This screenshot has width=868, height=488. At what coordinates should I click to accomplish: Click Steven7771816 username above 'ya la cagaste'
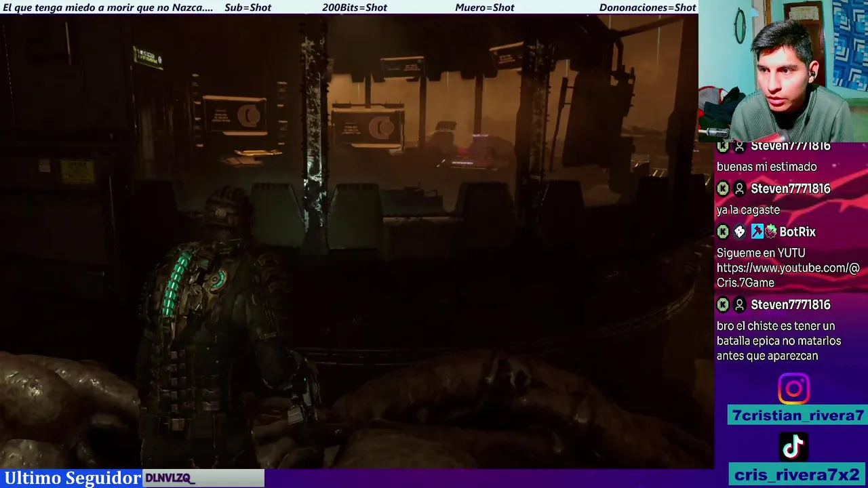tap(791, 188)
